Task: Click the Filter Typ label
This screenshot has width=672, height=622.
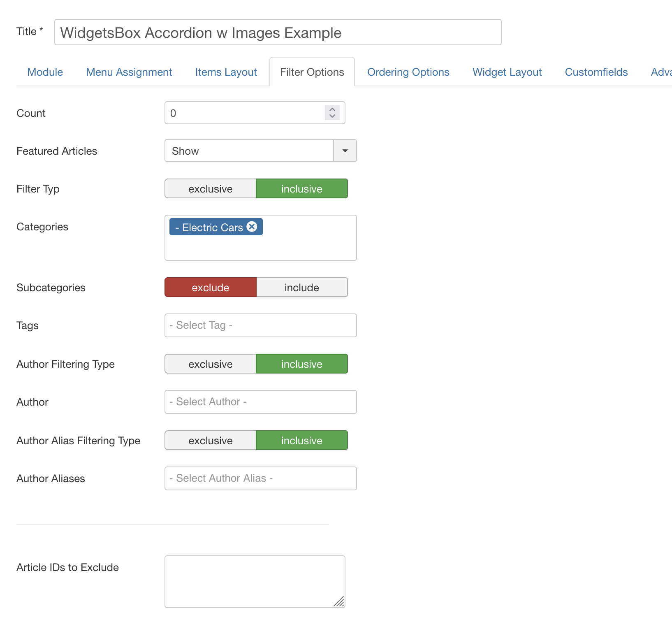Action: click(x=38, y=189)
